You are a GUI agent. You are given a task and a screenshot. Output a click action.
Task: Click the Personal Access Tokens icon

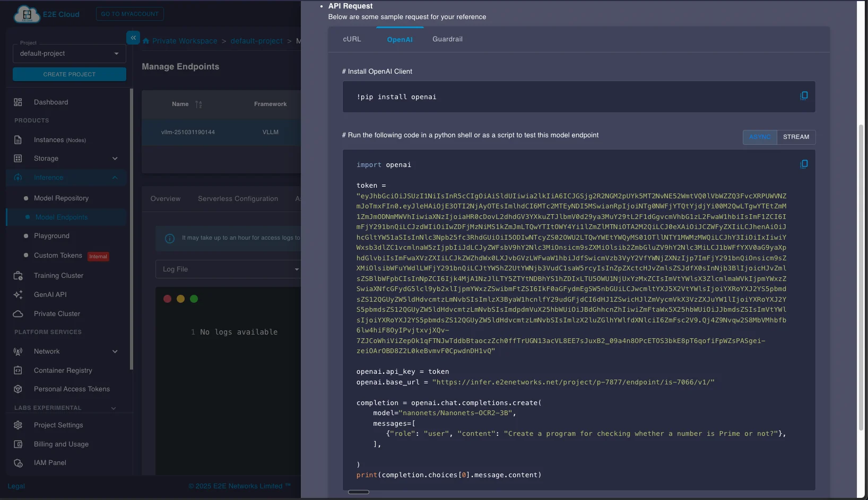(x=18, y=389)
